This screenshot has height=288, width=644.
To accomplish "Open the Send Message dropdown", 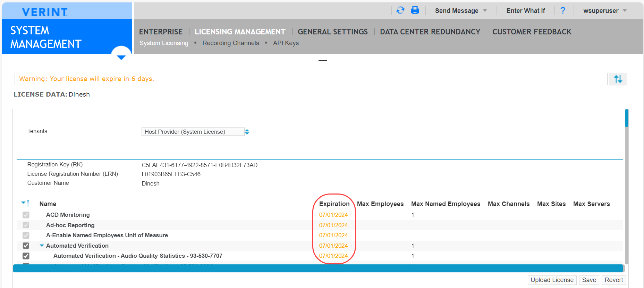I will pyautogui.click(x=461, y=11).
